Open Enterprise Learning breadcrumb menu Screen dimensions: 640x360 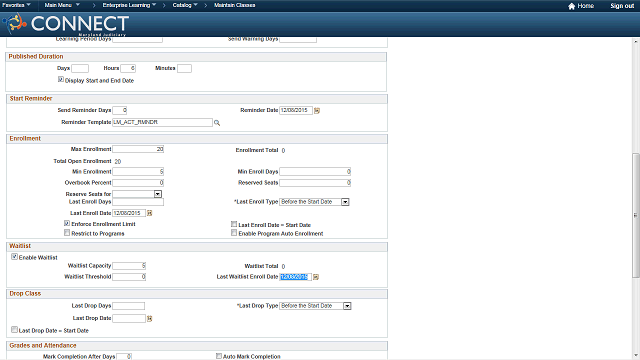(x=129, y=5)
